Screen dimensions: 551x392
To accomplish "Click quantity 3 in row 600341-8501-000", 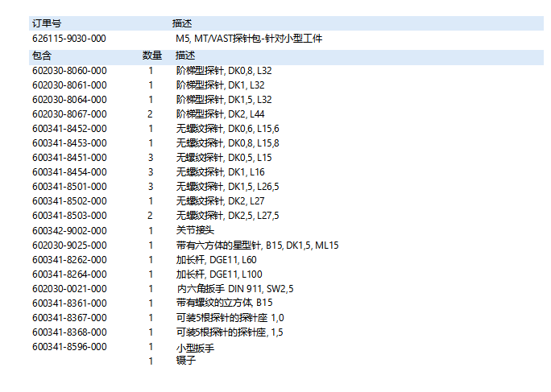I will [151, 186].
